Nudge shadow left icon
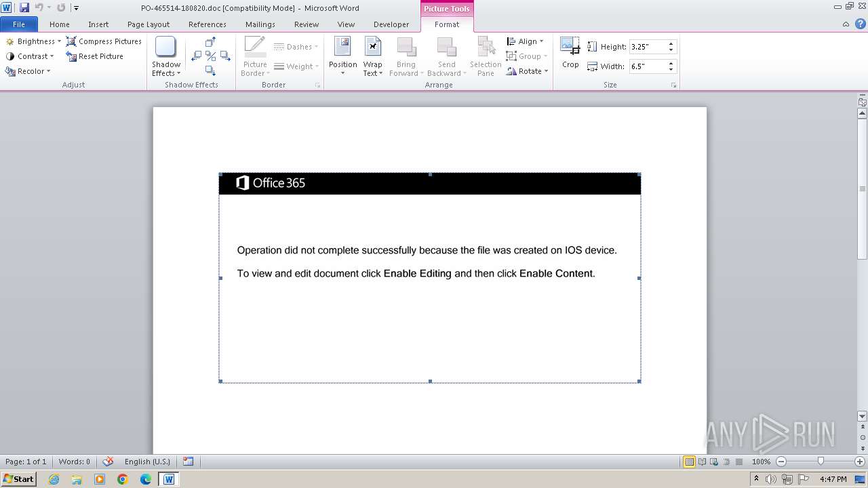The image size is (868, 488). pyautogui.click(x=197, y=56)
